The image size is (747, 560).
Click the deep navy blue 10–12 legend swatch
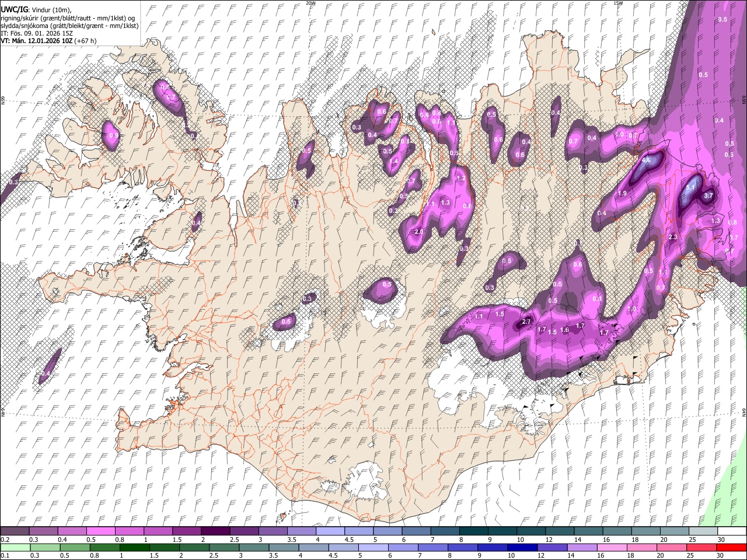click(522, 547)
